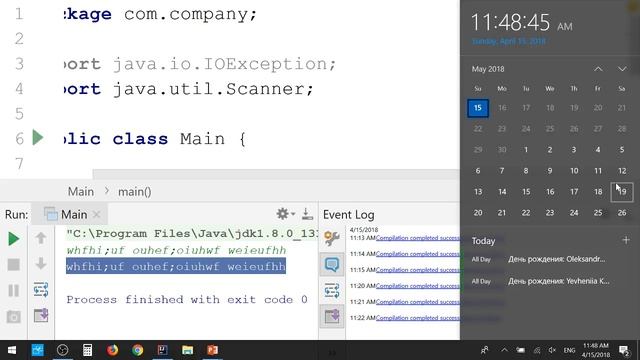Screen dimensions: 640x360
Task: Click the May 2018 calendar header
Action: tap(488, 69)
